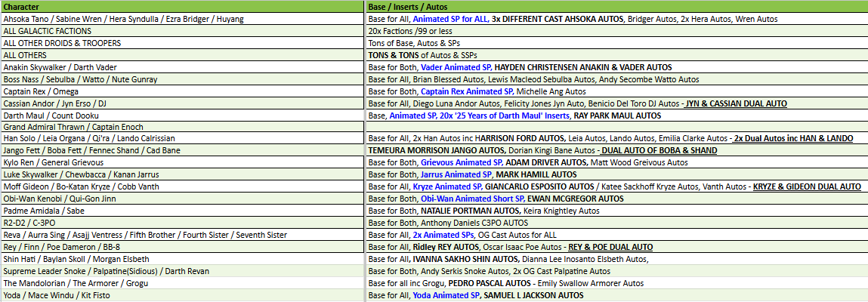868x302 pixels.
Task: Select the empty cell beside Grand Admiral Thrawn
Action: [x=616, y=127]
